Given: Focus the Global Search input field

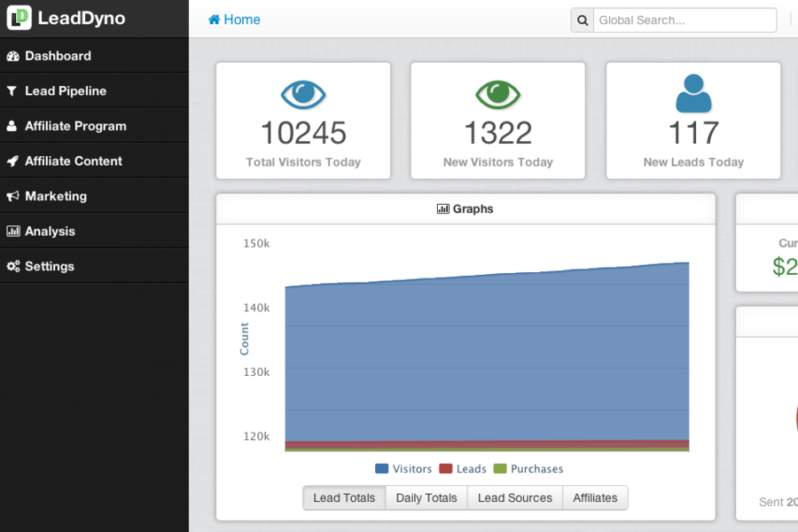Looking at the screenshot, I should (685, 20).
